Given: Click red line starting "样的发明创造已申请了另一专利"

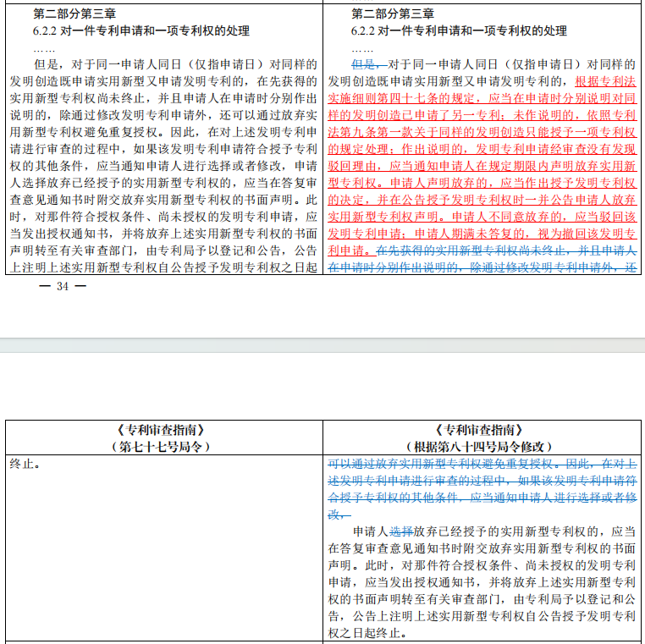Looking at the screenshot, I should tap(482, 115).
